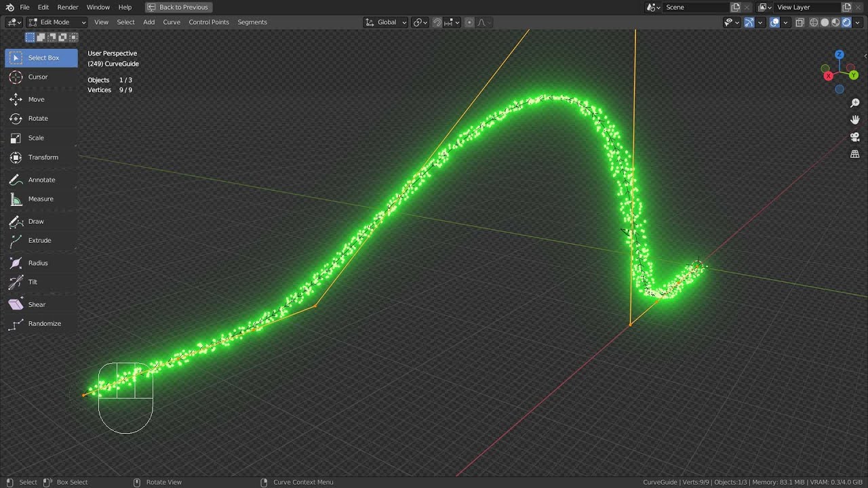868x488 pixels.
Task: Select the Tilt tool
Action: pos(41,282)
